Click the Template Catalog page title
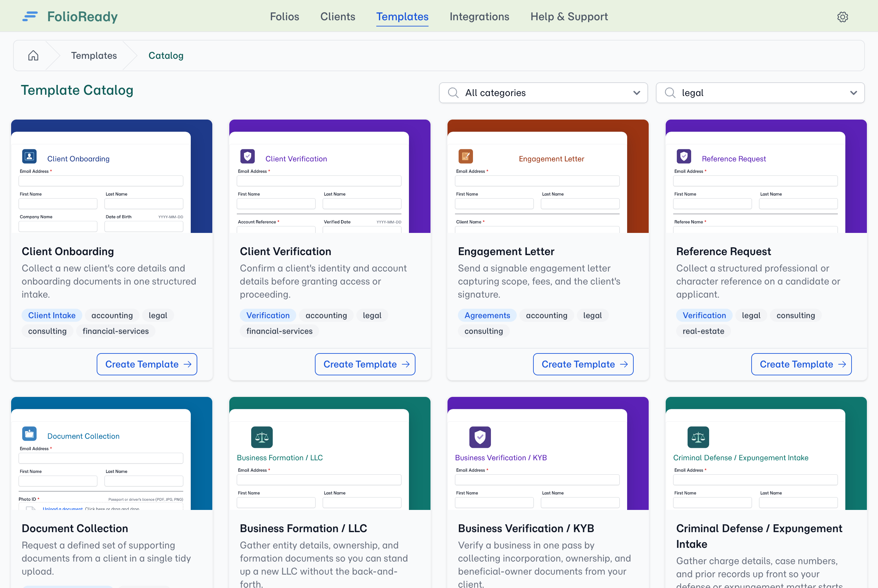Image resolution: width=878 pixels, height=588 pixels. click(77, 90)
